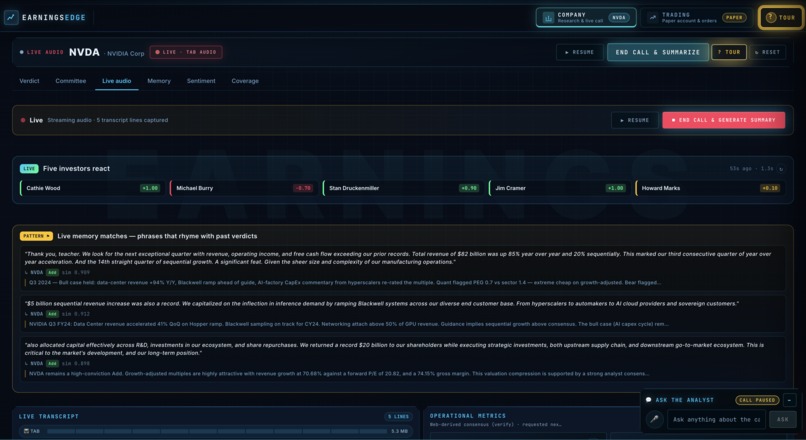Open the Memory tab
Screen dimensions: 806x440
pos(159,81)
